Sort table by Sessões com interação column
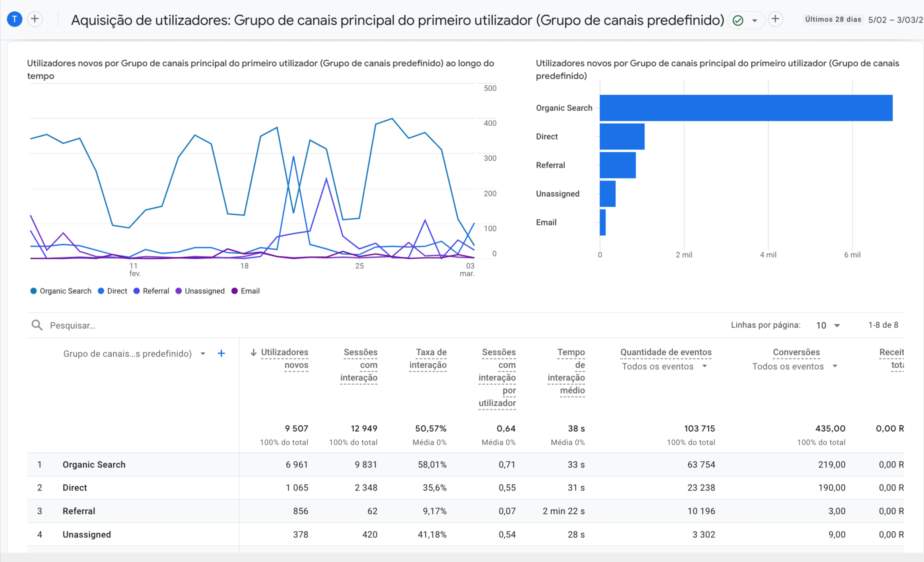This screenshot has height=562, width=924. coord(359,365)
